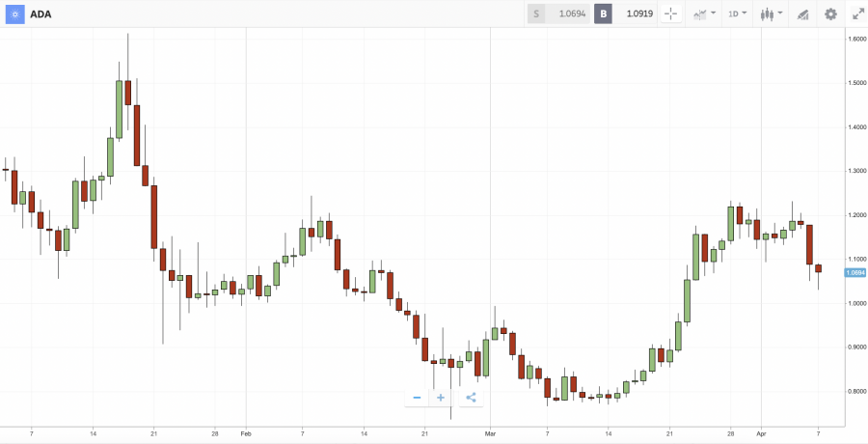This screenshot has height=444, width=868.
Task: Click the 1.2000 price axis label
Action: click(x=857, y=215)
